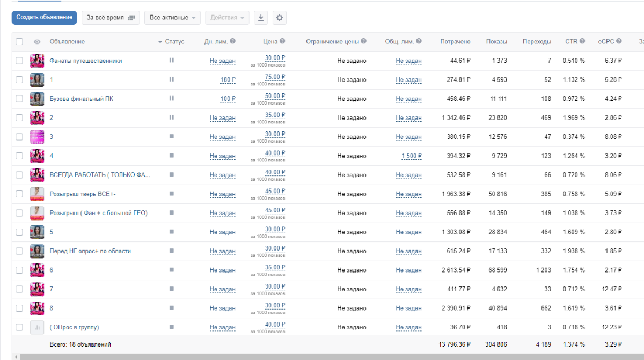Check the box for Розыгрыш ( Фан + с большой ГЕО)
The image size is (644, 360).
click(x=19, y=213)
